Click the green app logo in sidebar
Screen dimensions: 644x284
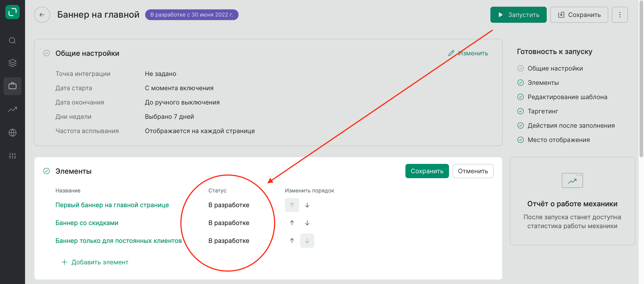(x=13, y=12)
